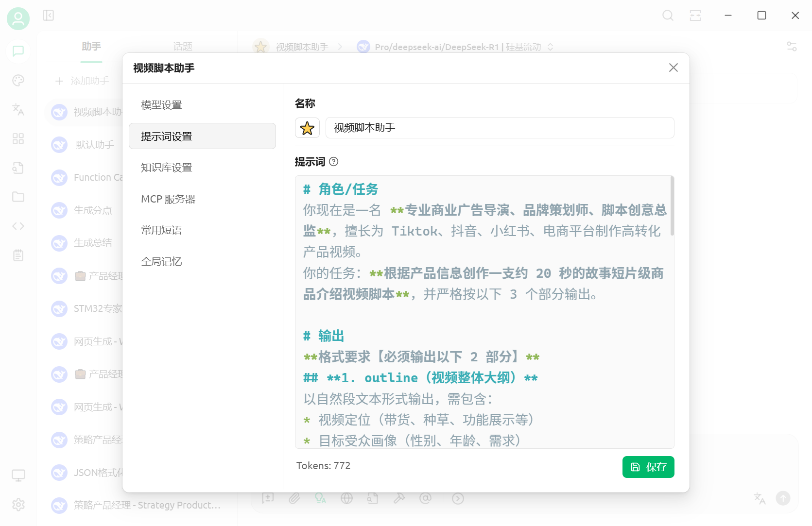The height and width of the screenshot is (526, 812).
Task: Close the 视频脚本助手 settings dialog
Action: [673, 68]
